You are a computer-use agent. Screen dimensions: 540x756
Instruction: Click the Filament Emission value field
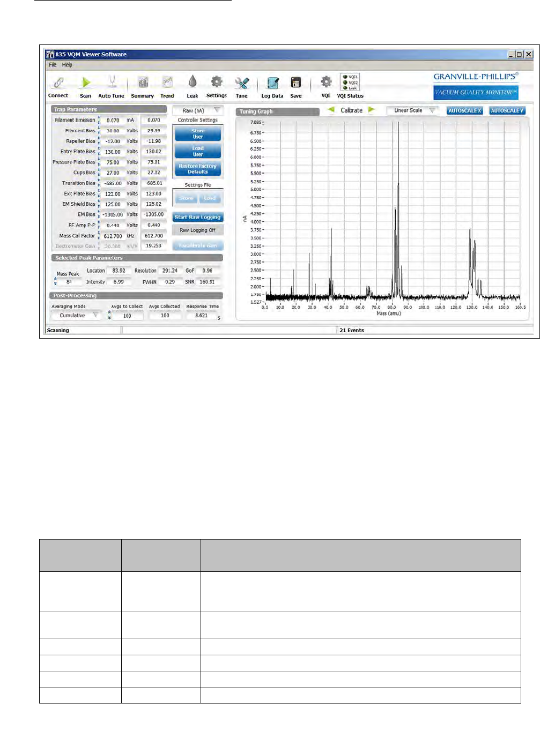point(113,121)
